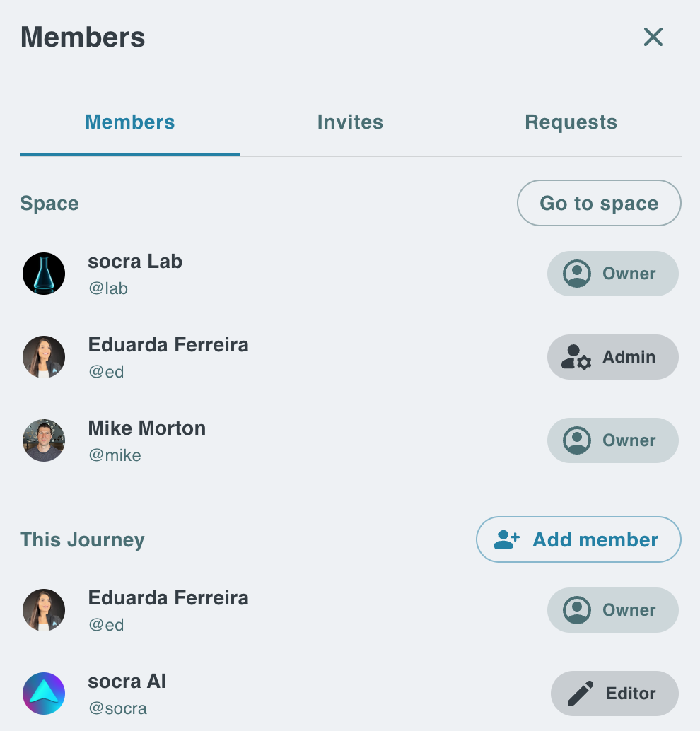
Task: Open the Admin role badge for Eduarda Ferreira
Action: tap(612, 357)
